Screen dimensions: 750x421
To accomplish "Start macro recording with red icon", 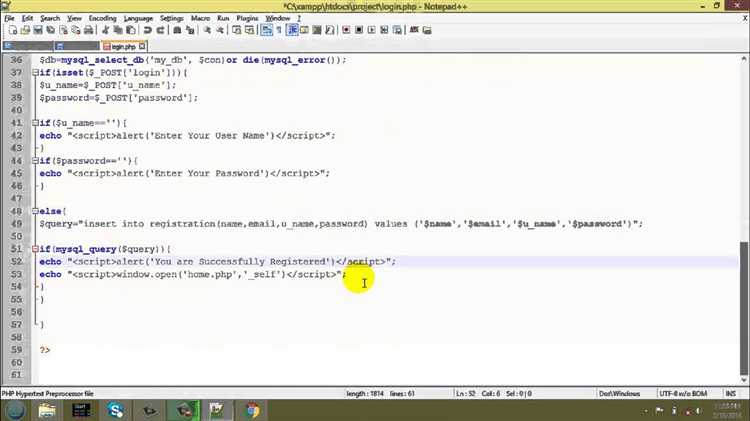I will pos(346,30).
